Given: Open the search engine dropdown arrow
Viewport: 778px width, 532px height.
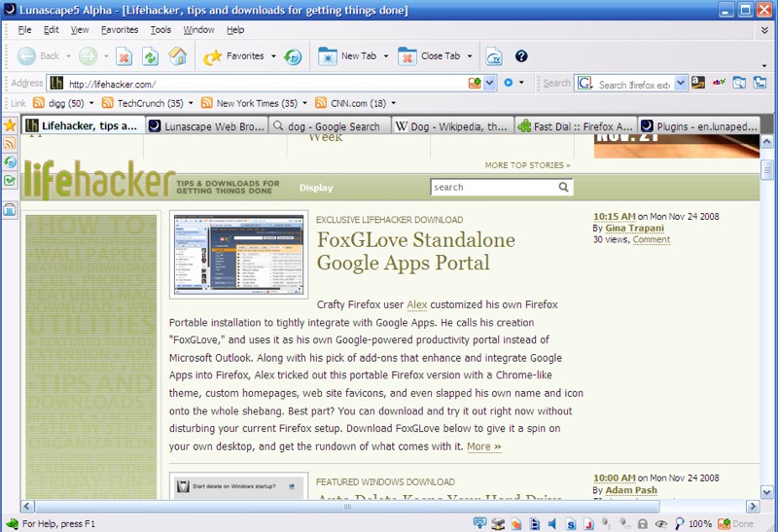Looking at the screenshot, I should [x=681, y=83].
